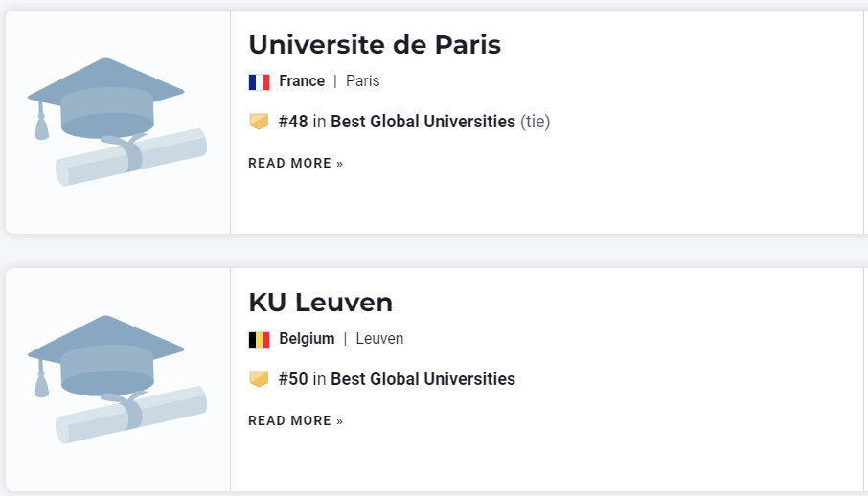Click the Leuven city name
The height and width of the screenshot is (496, 868).
[379, 338]
